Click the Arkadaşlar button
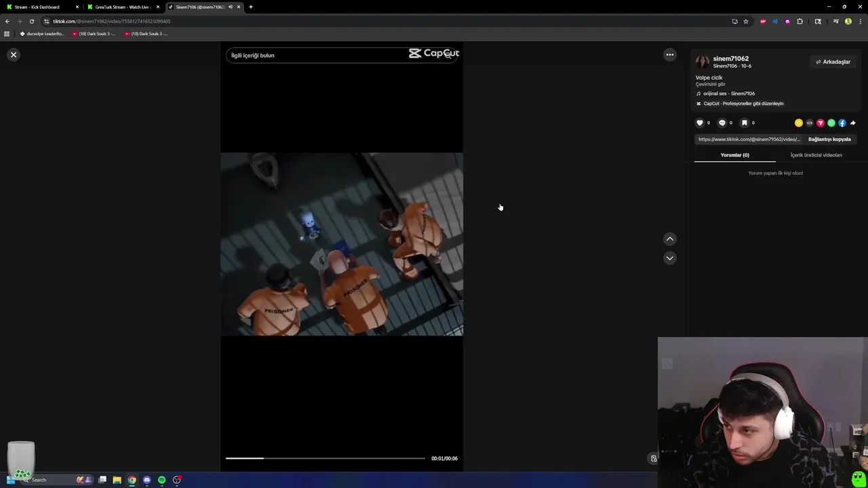The height and width of the screenshot is (488, 868). point(833,62)
